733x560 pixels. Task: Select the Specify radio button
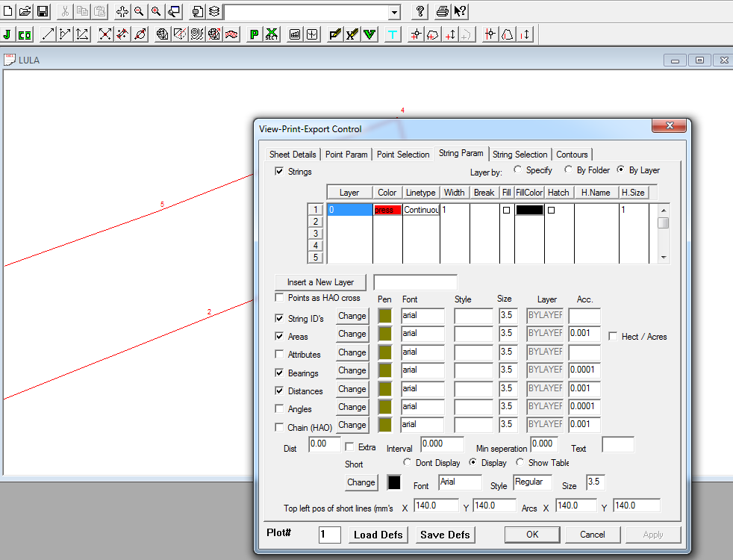[x=518, y=170]
